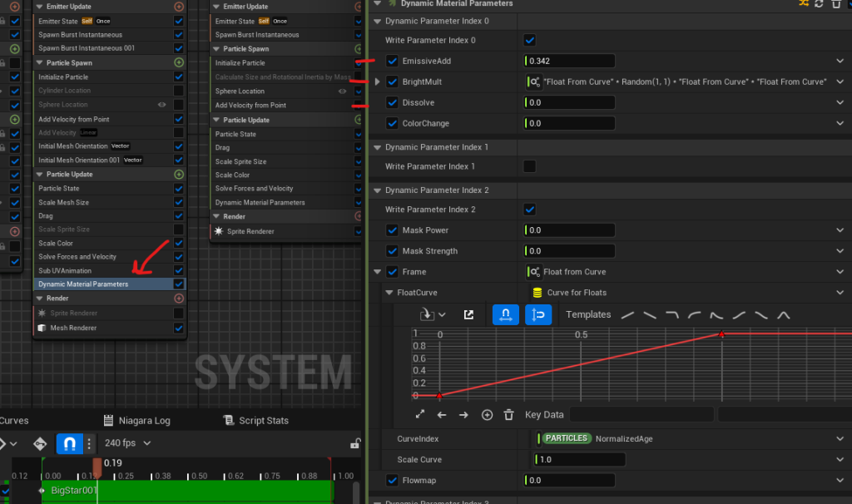Click the 0.19 timeline playhead handle
Viewport: 852px width, 504px height.
point(97,466)
